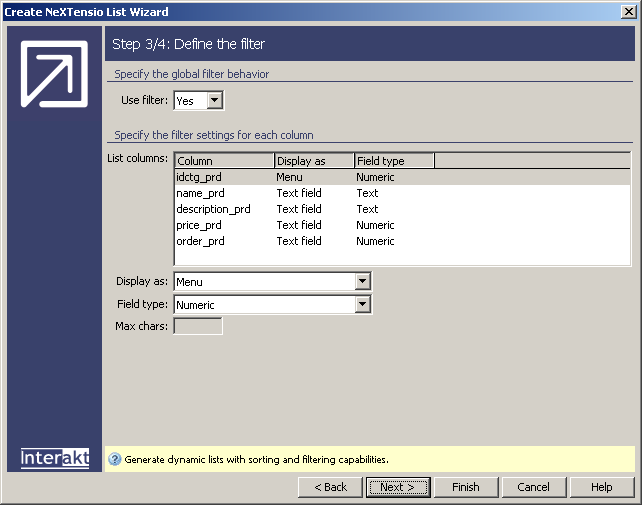The width and height of the screenshot is (642, 505).
Task: Click the Display as column header
Action: pyautogui.click(x=314, y=161)
